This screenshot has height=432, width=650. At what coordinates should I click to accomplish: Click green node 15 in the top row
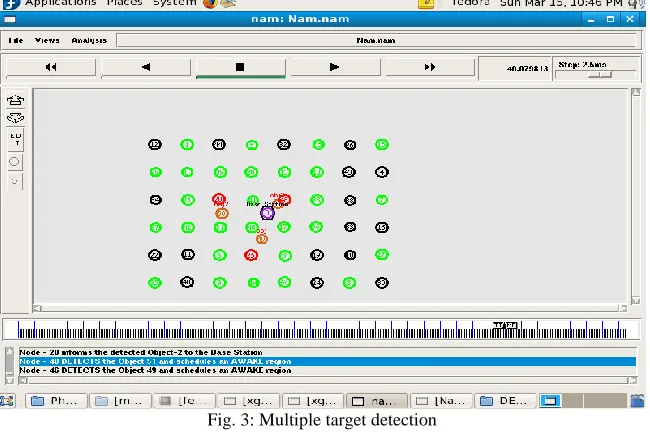point(382,144)
